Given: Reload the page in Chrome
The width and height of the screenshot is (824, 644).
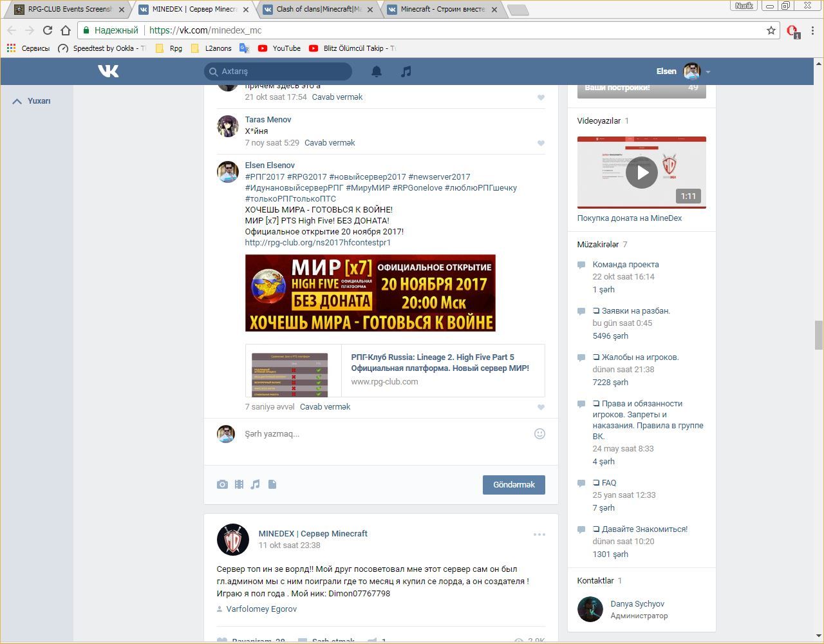Looking at the screenshot, I should click(x=48, y=30).
